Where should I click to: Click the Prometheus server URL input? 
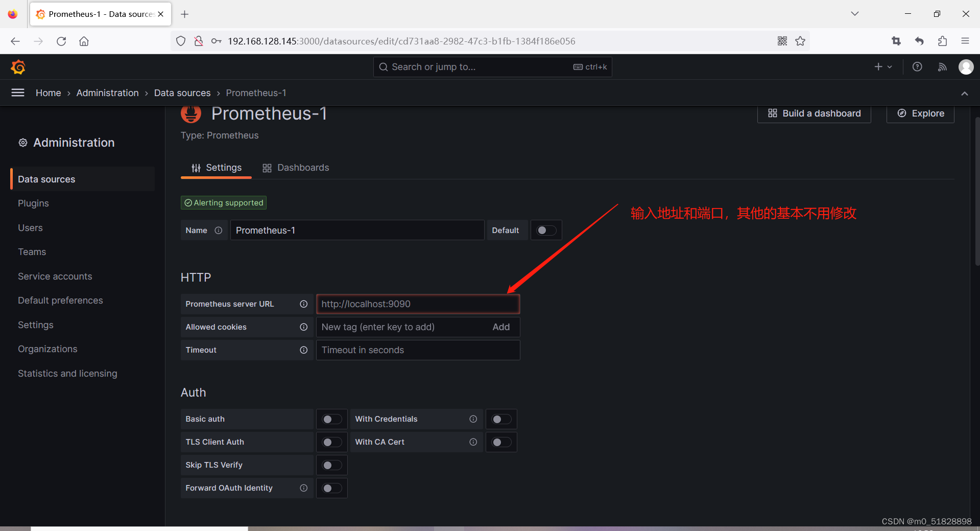click(418, 304)
